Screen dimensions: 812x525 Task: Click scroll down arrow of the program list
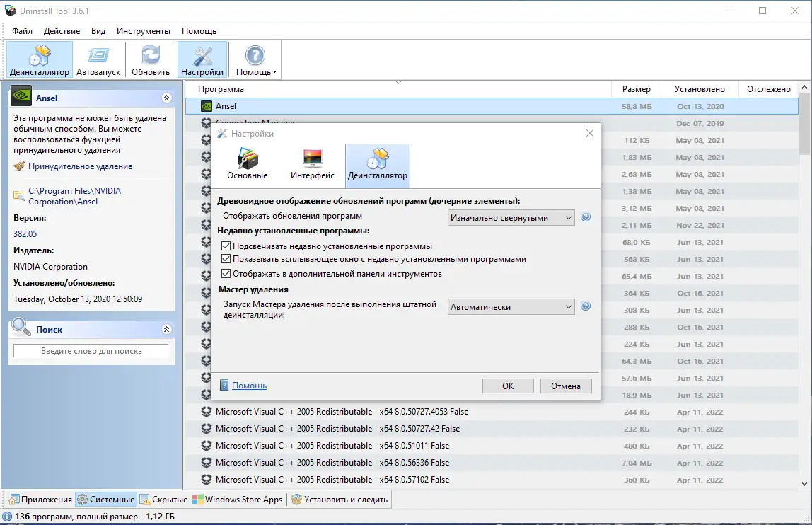click(x=804, y=483)
